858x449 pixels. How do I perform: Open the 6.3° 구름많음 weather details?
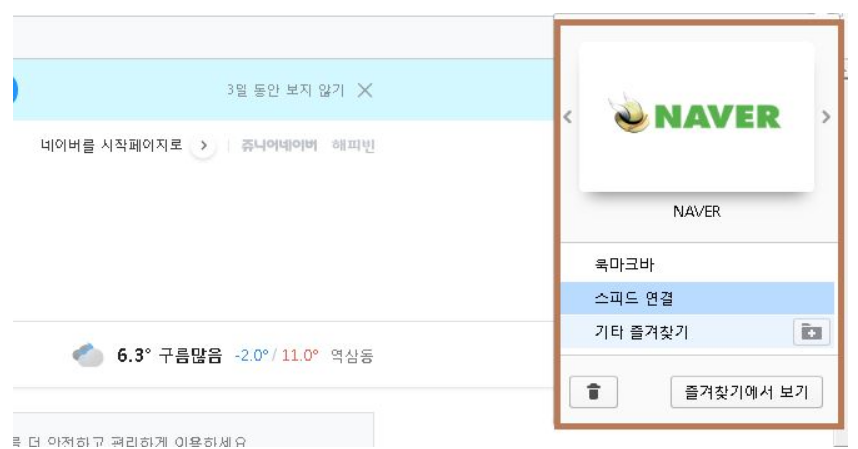point(170,355)
